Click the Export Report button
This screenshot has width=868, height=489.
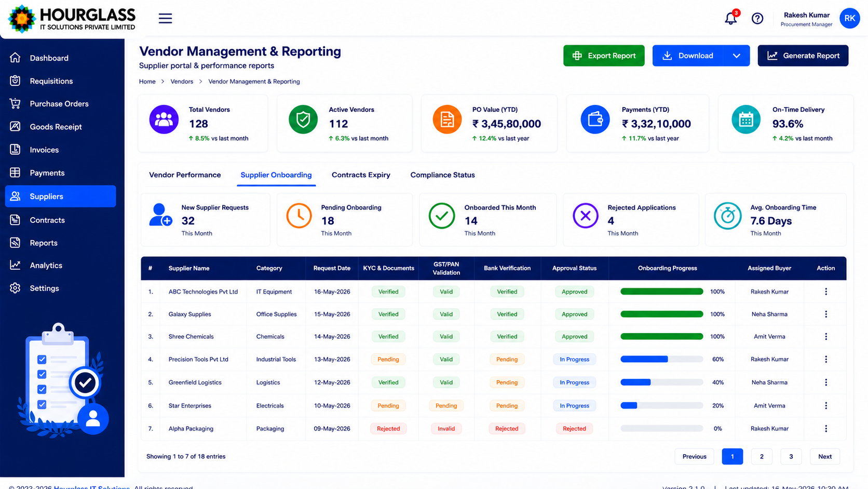pos(604,56)
